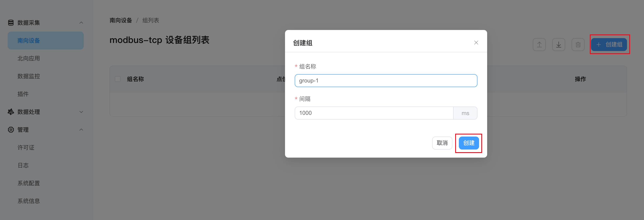This screenshot has width=644, height=220.
Task: Open the 日志 page
Action: coord(23,165)
